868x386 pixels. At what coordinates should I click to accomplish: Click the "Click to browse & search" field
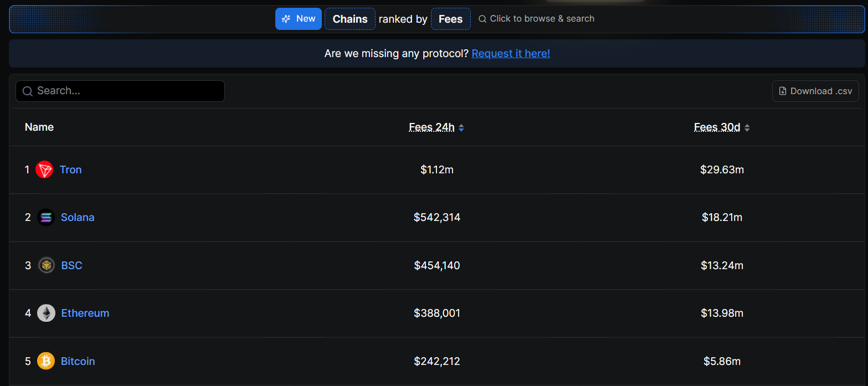tap(542, 19)
